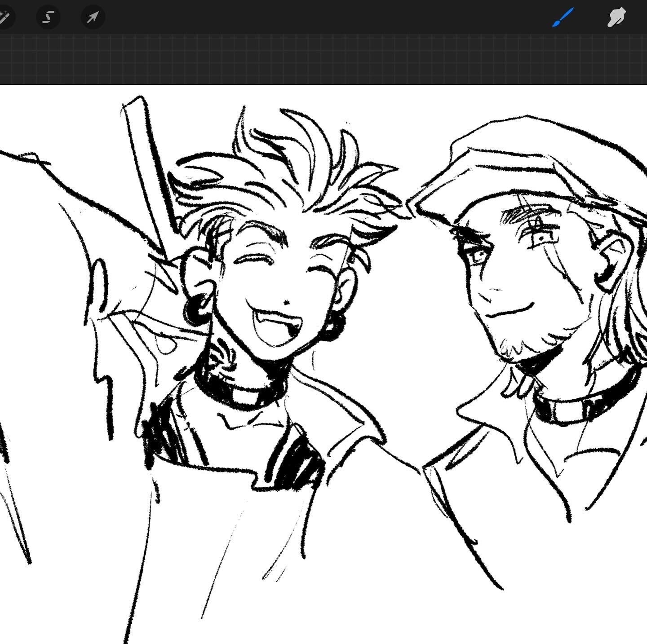Click the long rectangular stick behind the hair
Screen dimensions: 647x644
click(148, 162)
